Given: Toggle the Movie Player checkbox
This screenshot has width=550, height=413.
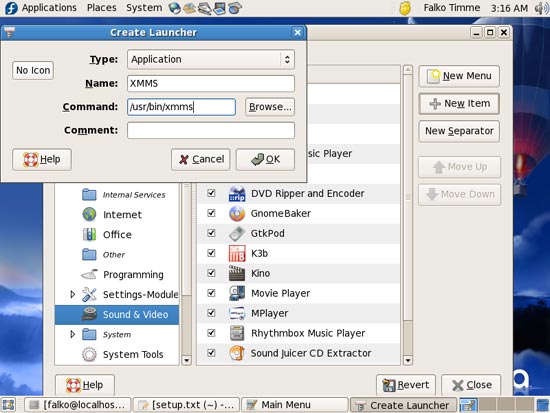Looking at the screenshot, I should [x=211, y=293].
